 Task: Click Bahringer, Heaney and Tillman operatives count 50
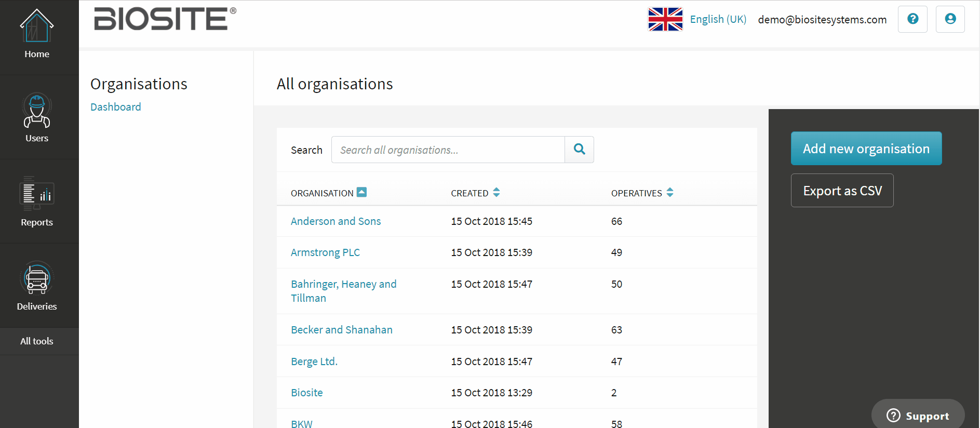(x=616, y=284)
